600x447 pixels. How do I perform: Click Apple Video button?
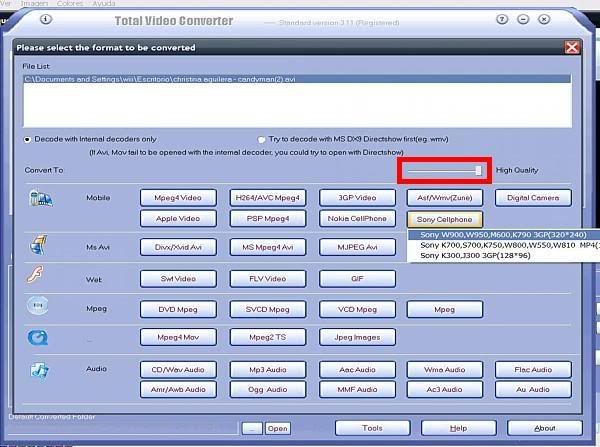[x=178, y=219]
